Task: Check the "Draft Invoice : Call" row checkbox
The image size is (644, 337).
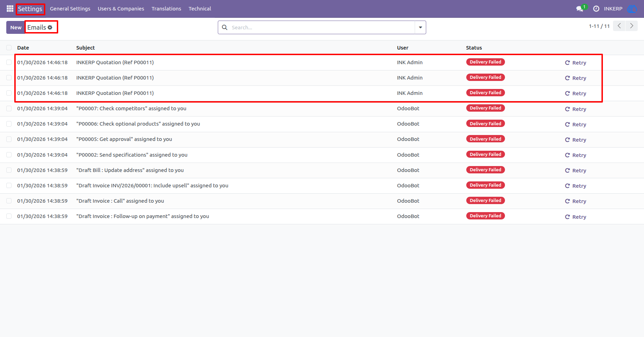Action: pos(9,201)
